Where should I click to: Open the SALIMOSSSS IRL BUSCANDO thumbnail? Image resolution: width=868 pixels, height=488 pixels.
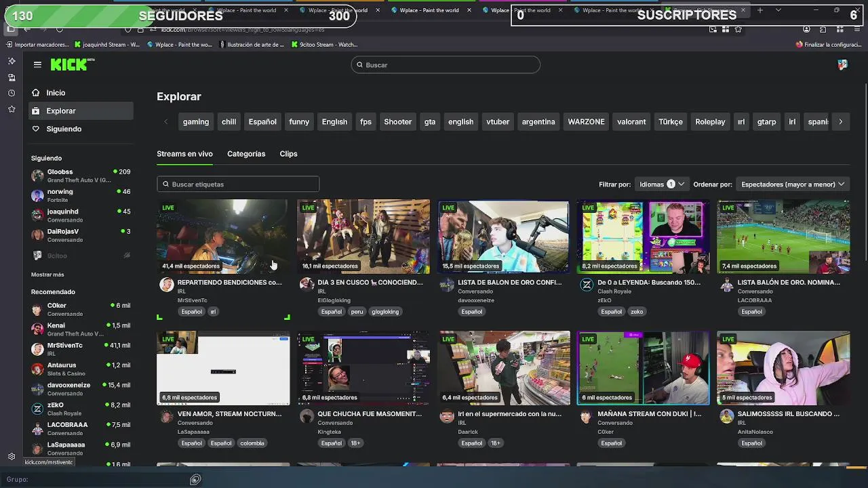(x=783, y=368)
